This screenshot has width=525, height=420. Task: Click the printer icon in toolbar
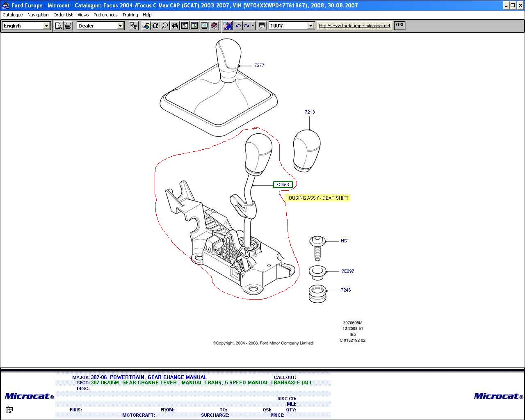[68, 26]
